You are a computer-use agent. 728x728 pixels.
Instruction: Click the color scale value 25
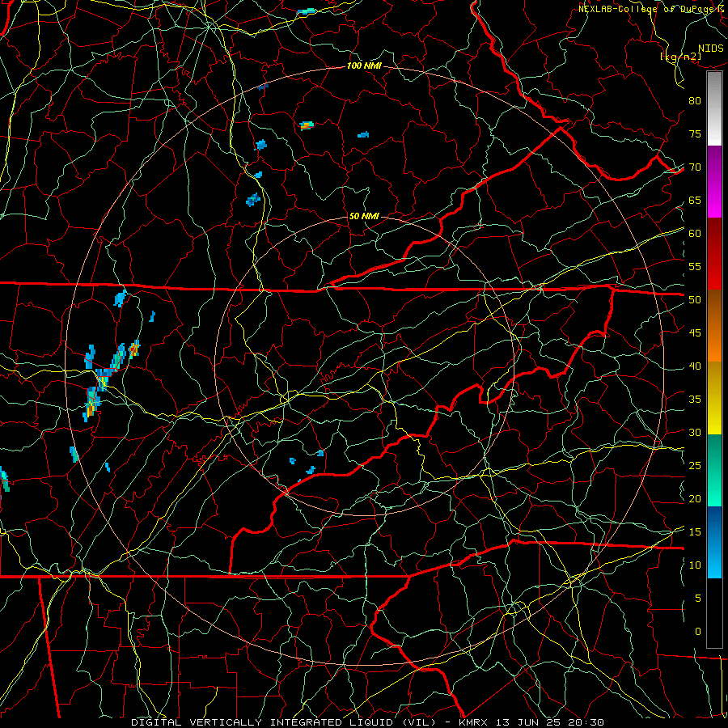point(695,465)
